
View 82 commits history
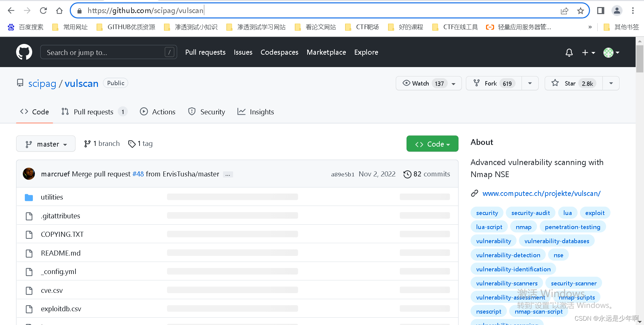point(427,174)
